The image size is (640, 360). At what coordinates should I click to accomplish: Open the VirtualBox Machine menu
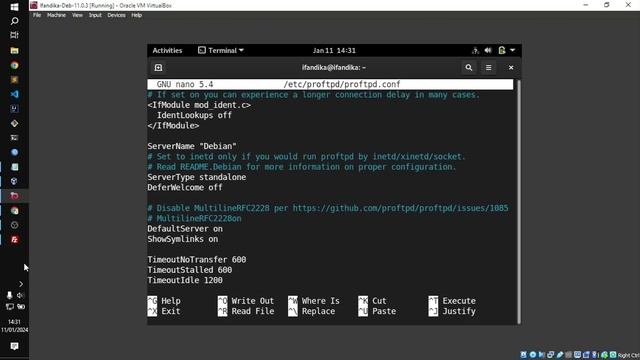(56, 15)
